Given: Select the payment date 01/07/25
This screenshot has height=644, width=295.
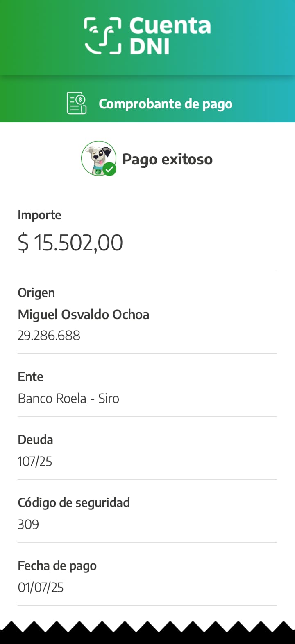Looking at the screenshot, I should tap(41, 588).
